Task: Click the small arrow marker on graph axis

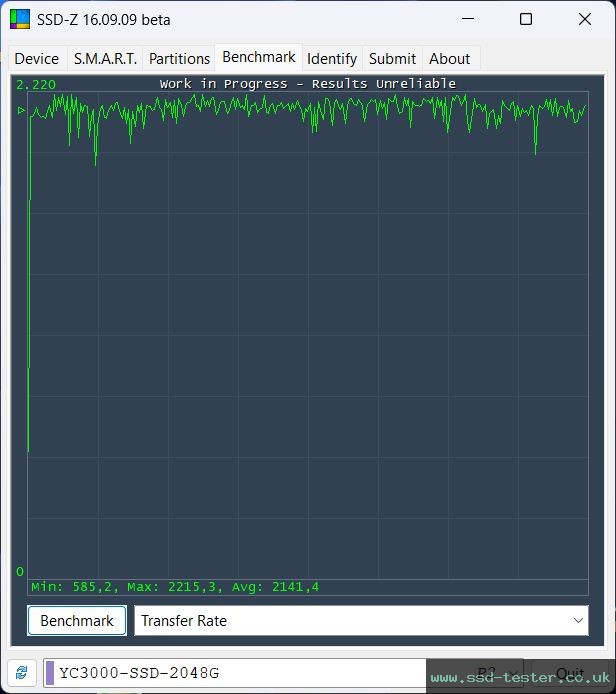Action: (21, 111)
